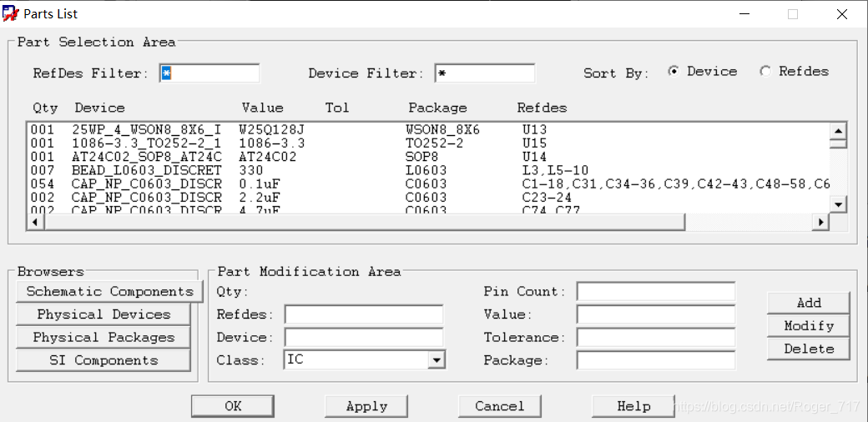868x422 pixels.
Task: Open the Class dropdown list
Action: point(436,360)
